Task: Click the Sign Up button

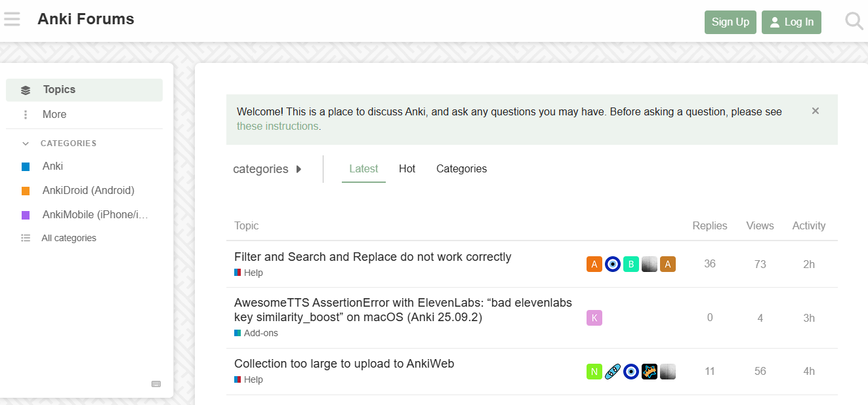Action: [x=730, y=22]
